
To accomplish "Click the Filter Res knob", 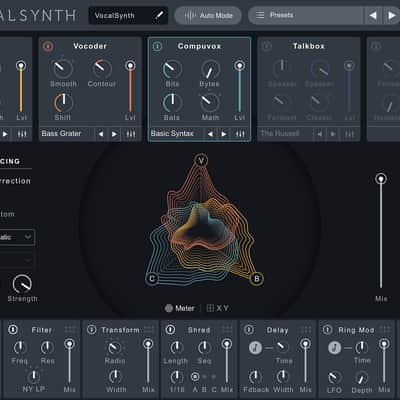I will (47, 348).
